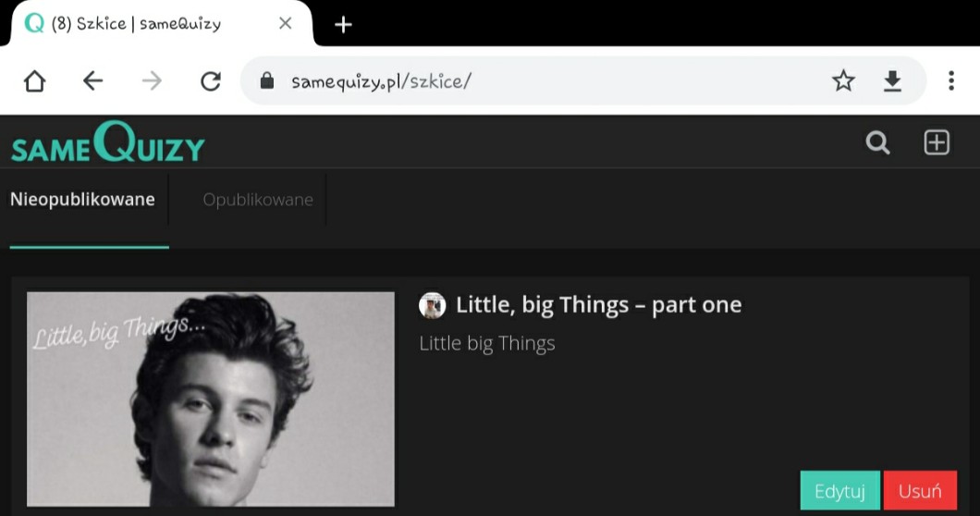This screenshot has height=516, width=980.
Task: Bookmark this page with the star icon
Action: 843,81
